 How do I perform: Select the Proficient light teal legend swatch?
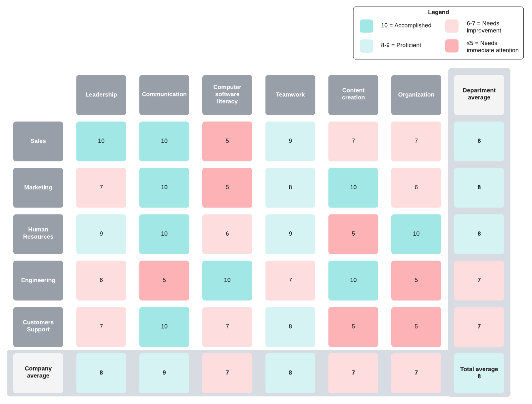366,46
